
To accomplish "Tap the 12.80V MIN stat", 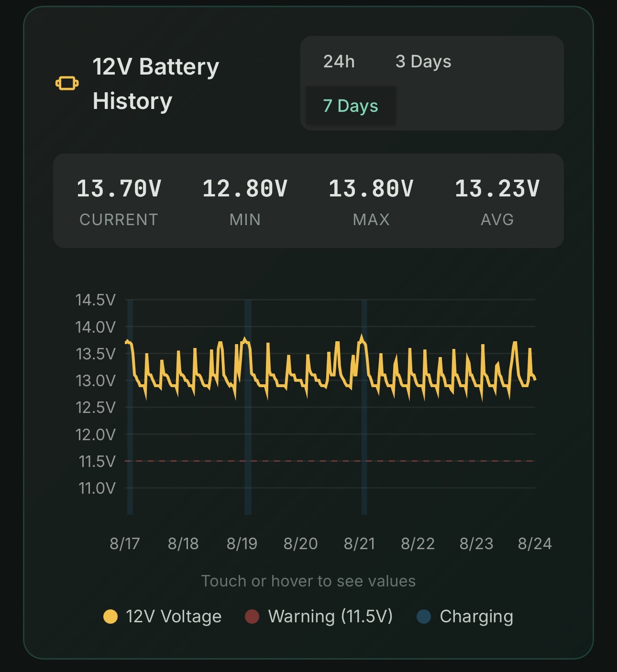I will [245, 202].
